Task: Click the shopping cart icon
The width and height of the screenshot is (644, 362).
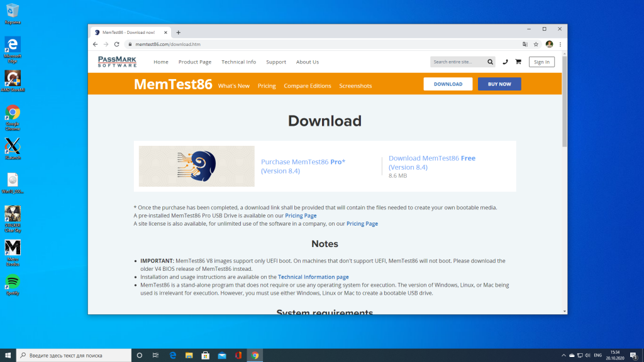Action: pos(518,62)
